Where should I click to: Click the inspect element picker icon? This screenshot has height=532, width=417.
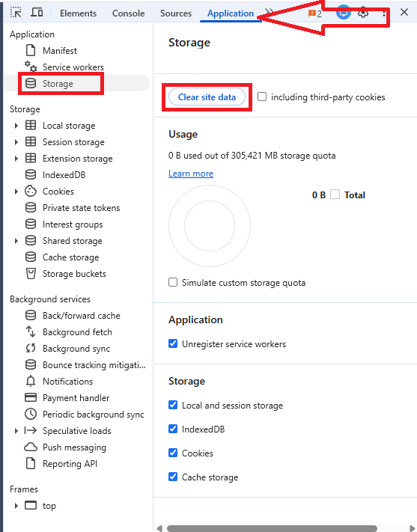(16, 13)
